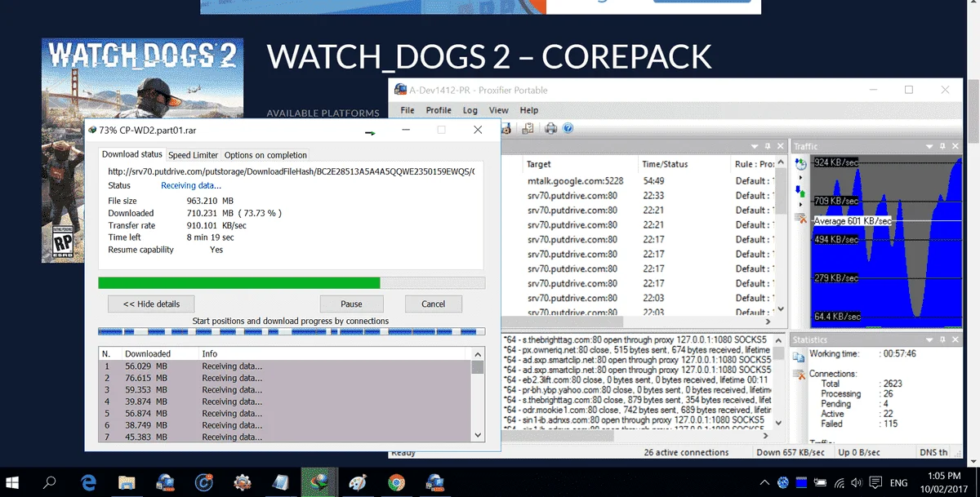Pause the download
Viewport: 980px width, 497px height.
(x=351, y=304)
